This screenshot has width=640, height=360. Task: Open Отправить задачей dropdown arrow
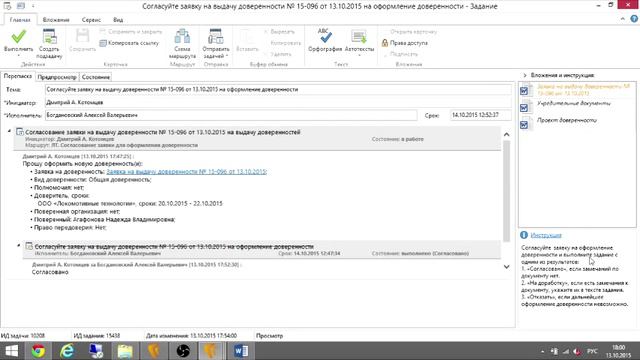point(227,56)
